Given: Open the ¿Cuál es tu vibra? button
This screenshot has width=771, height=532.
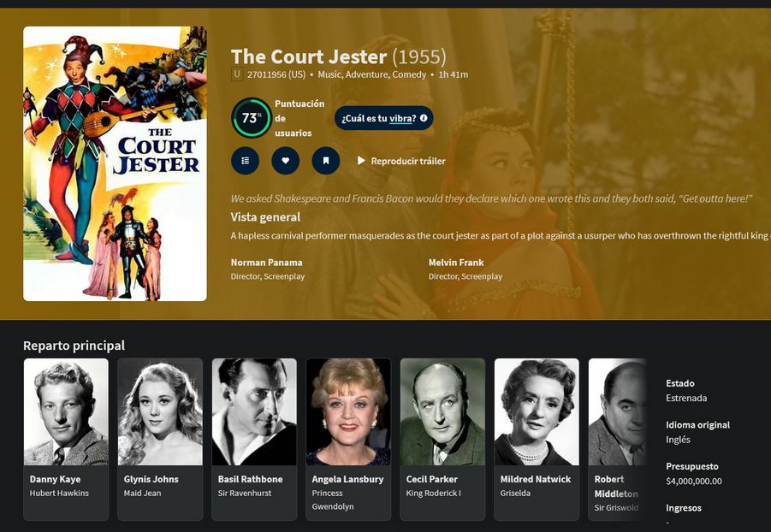Looking at the screenshot, I should point(383,118).
